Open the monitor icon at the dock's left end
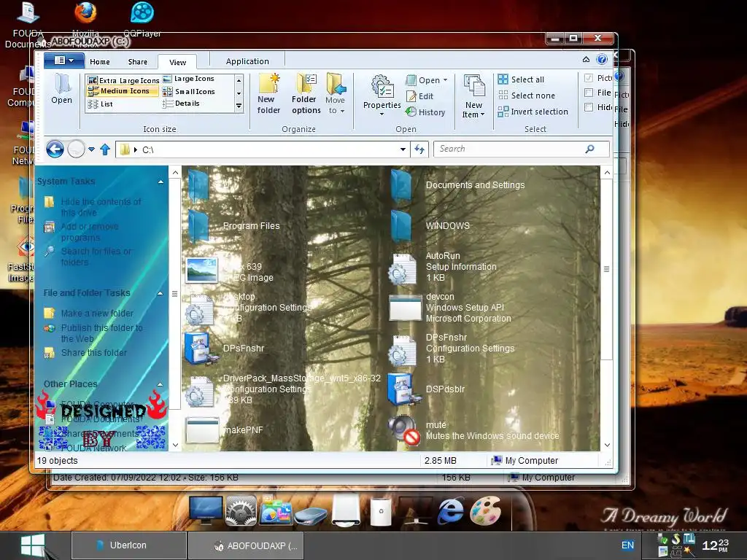Image resolution: width=747 pixels, height=560 pixels. click(x=205, y=510)
